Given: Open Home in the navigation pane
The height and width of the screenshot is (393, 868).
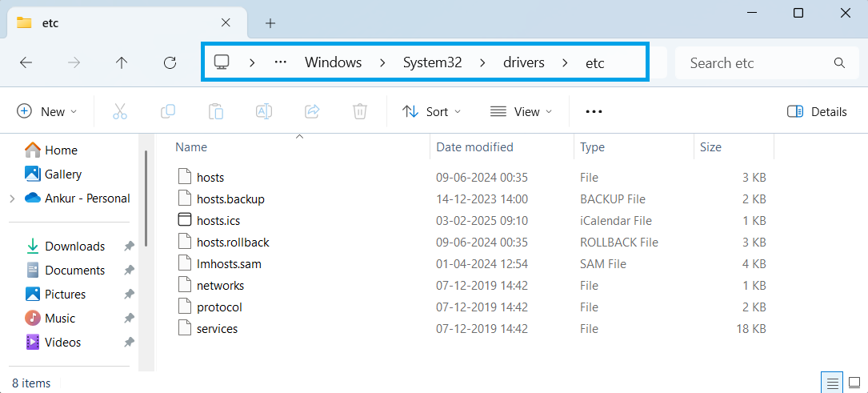Looking at the screenshot, I should 51,150.
